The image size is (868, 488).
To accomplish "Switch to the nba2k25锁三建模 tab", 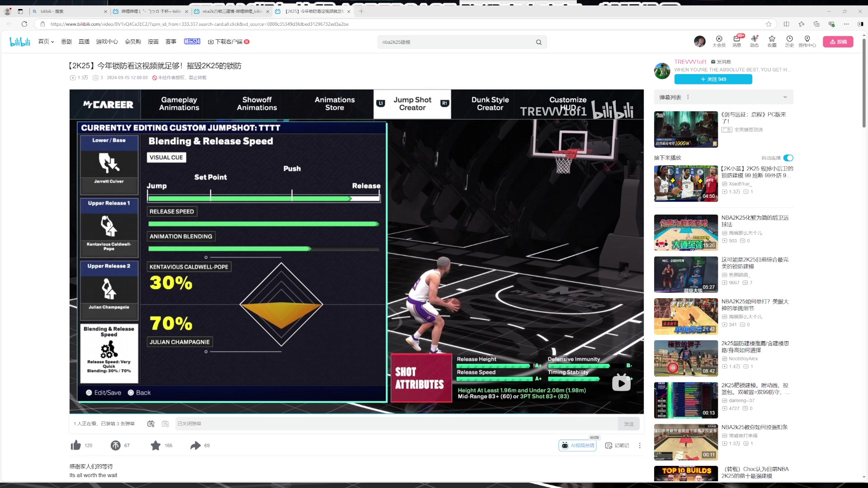I will coord(231,11).
